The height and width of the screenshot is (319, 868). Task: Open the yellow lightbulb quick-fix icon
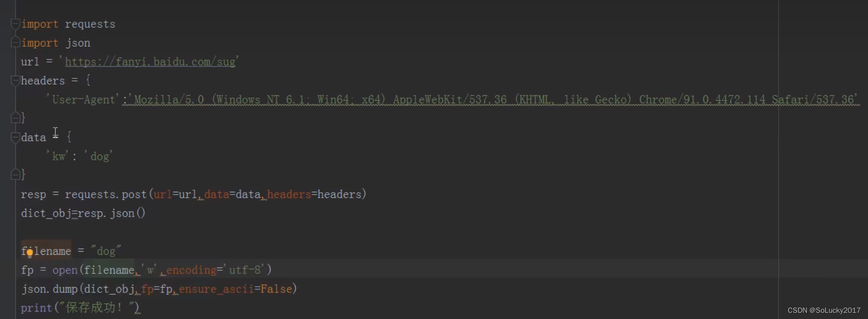click(x=30, y=253)
